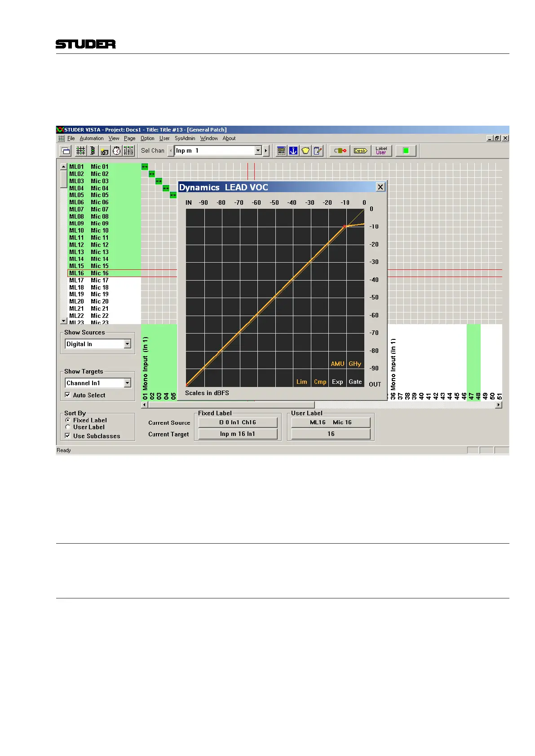Image resolution: width=535 pixels, height=756 pixels.
Task: Open the View menu
Action: click(114, 138)
